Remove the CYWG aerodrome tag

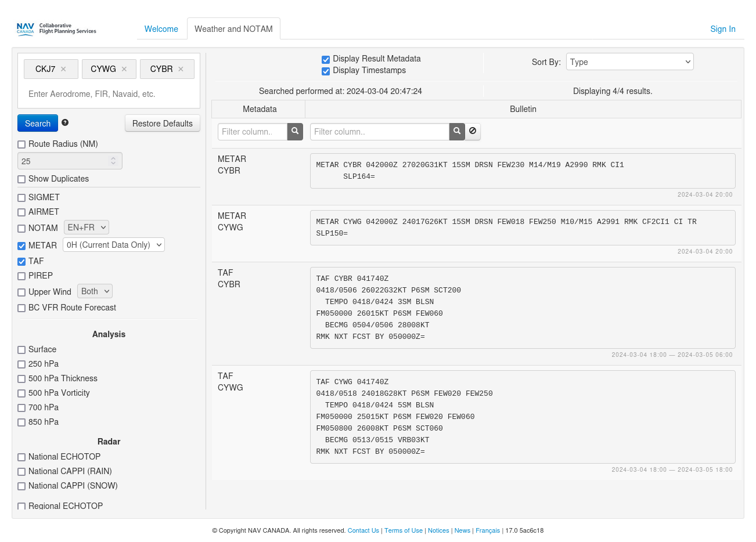coord(124,69)
